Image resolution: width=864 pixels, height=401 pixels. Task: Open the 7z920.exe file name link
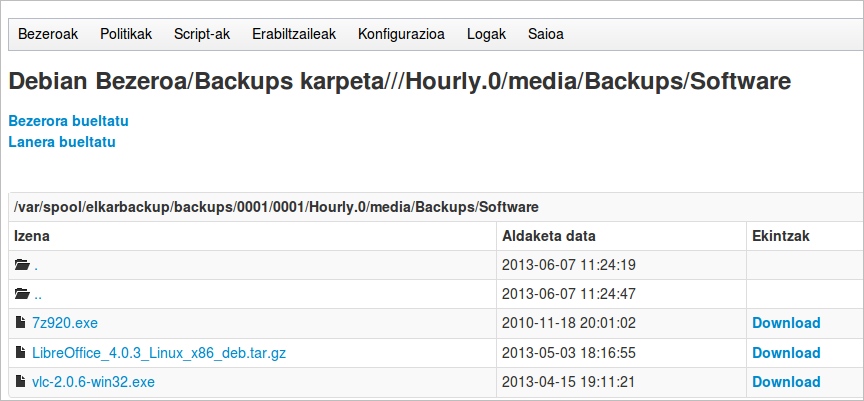tap(65, 323)
